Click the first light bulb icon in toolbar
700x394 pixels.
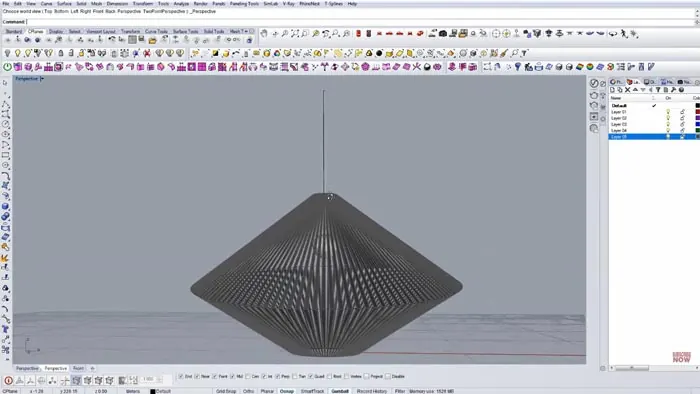(8, 54)
